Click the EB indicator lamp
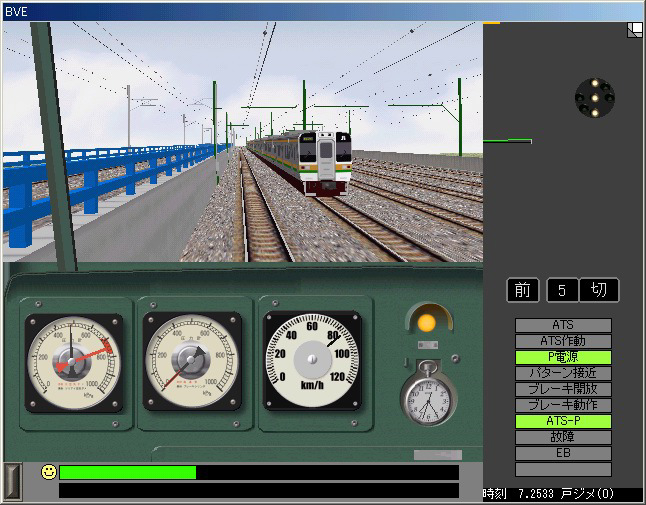The width and height of the screenshot is (646, 505). coord(563,453)
